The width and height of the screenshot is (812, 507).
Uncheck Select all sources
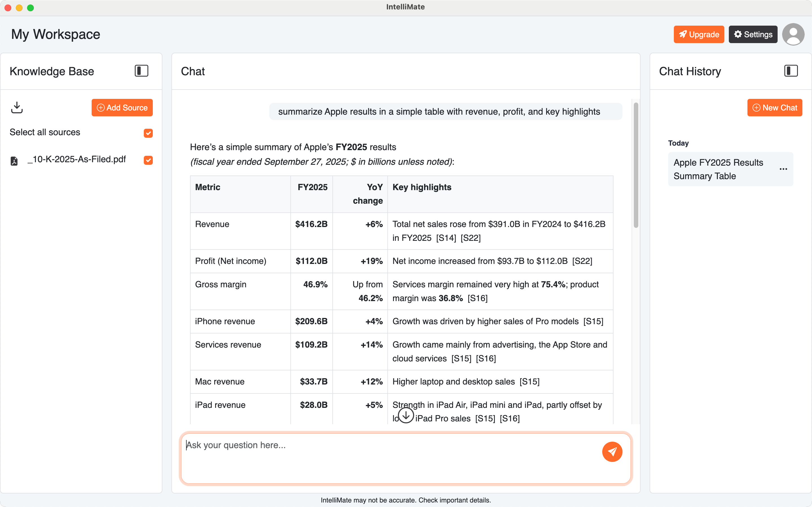point(148,133)
